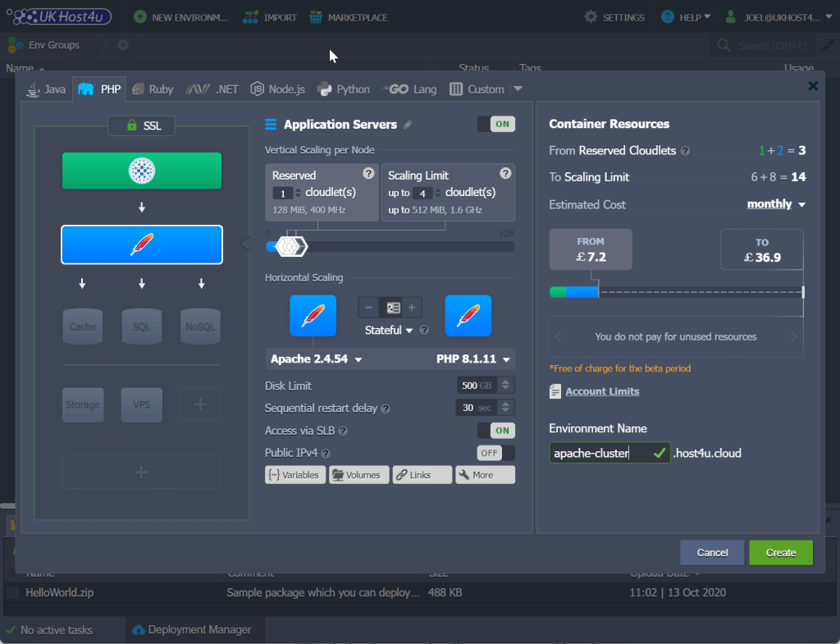Screen dimensions: 840x644
Task: Open help next to Stateful
Action: point(424,330)
